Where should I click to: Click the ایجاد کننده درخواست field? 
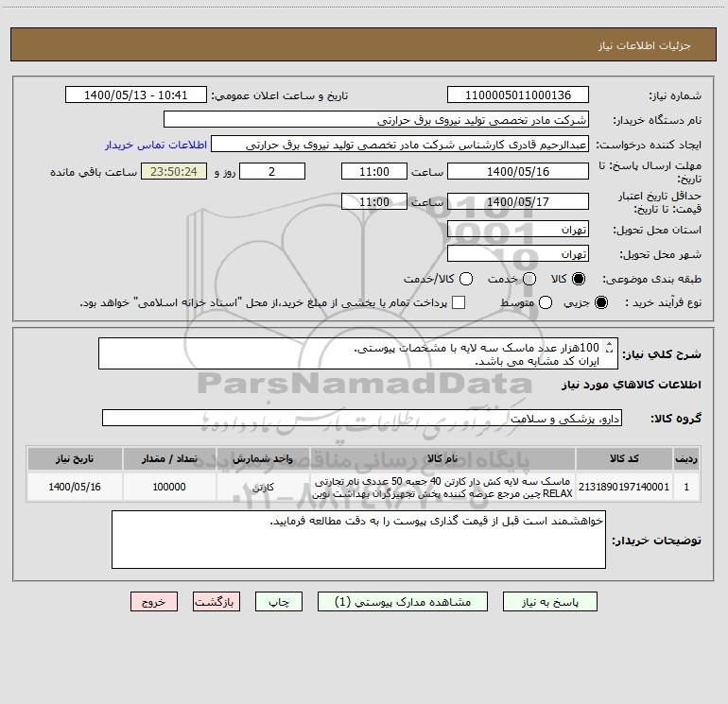pyautogui.click(x=400, y=144)
